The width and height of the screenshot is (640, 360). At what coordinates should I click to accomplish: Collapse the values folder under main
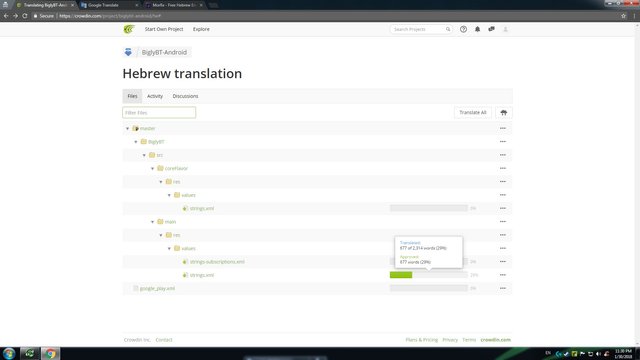(169, 249)
